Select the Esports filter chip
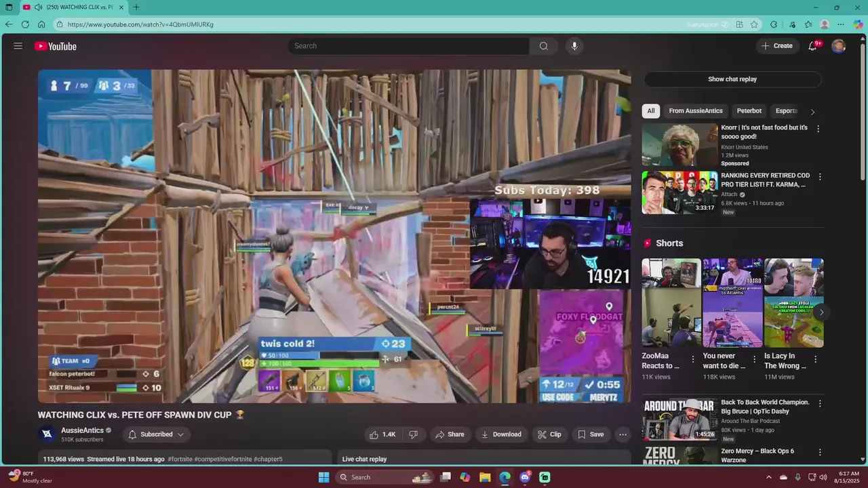Screen dimensions: 868x488 [786, 111]
